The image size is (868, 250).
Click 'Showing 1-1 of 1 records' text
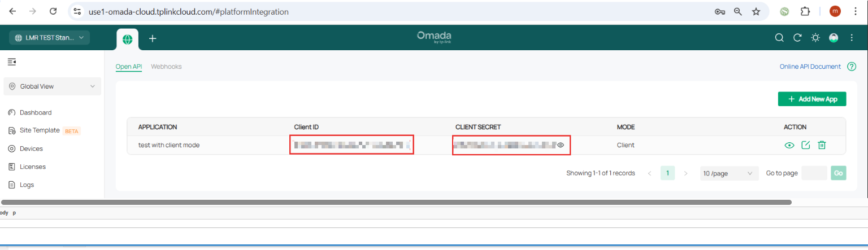coord(601,173)
